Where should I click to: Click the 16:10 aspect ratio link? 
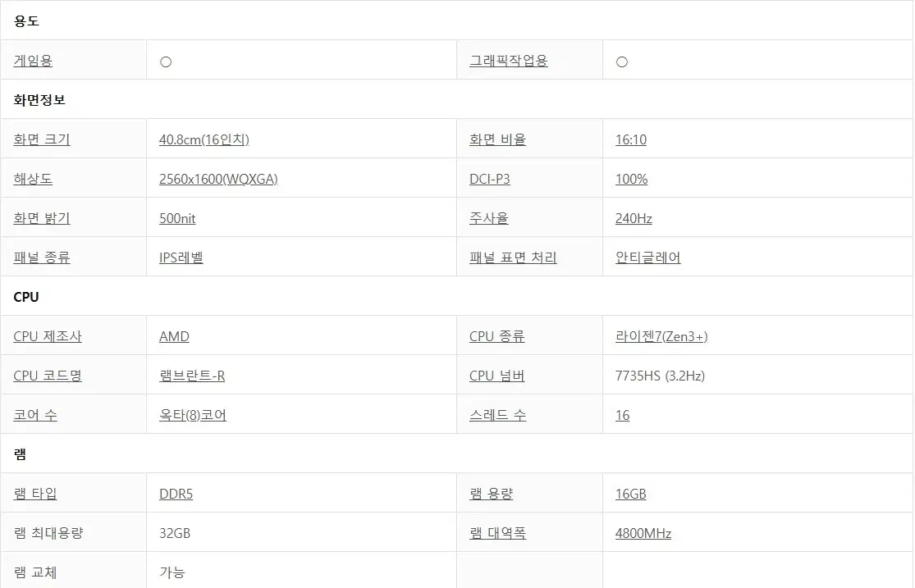tap(631, 139)
